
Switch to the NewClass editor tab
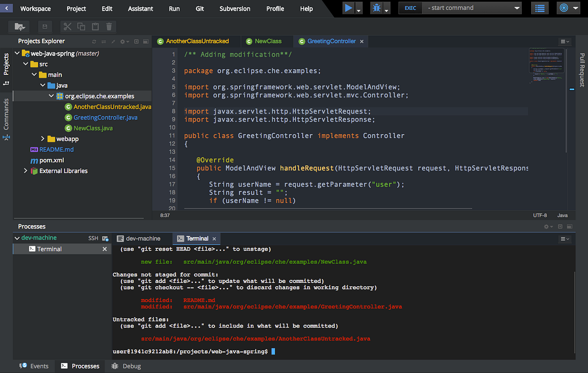tap(268, 41)
